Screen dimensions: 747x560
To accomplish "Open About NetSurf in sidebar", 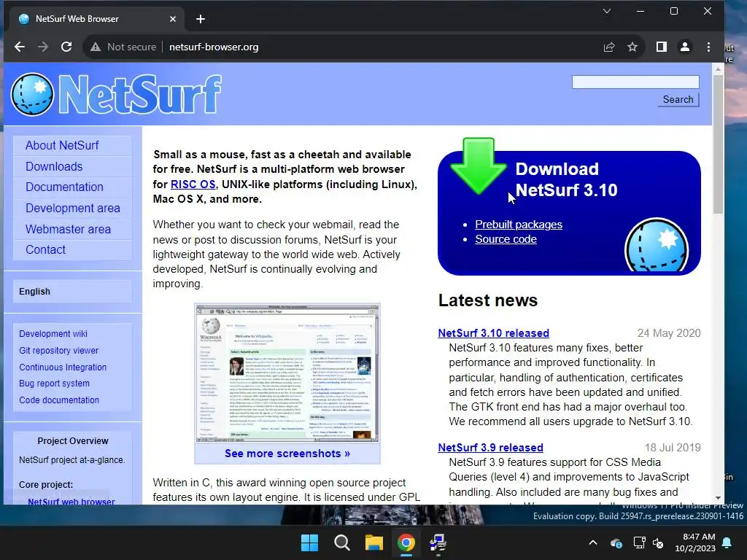I will tap(62, 145).
